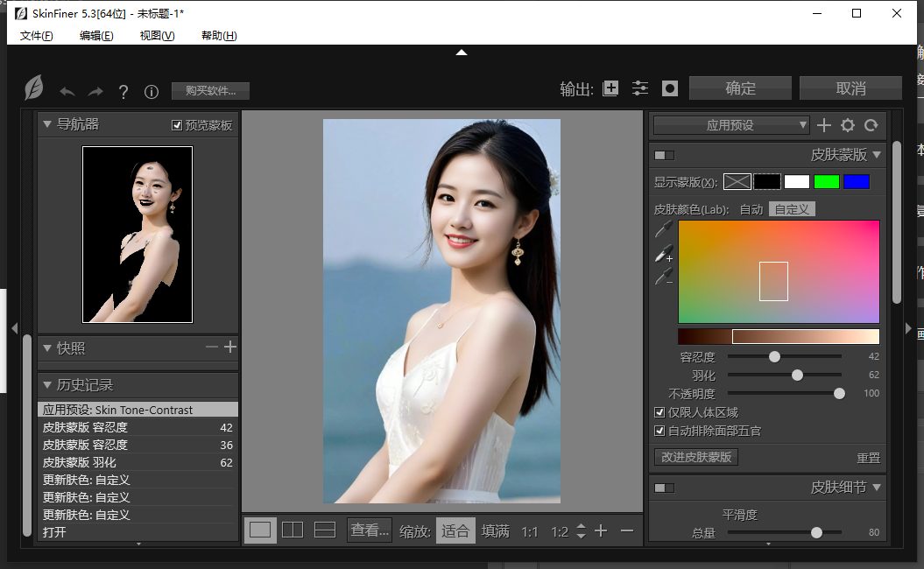Viewport: 924px width, 569px height.
Task: Collapse left panel with side arrow
Action: click(x=15, y=328)
